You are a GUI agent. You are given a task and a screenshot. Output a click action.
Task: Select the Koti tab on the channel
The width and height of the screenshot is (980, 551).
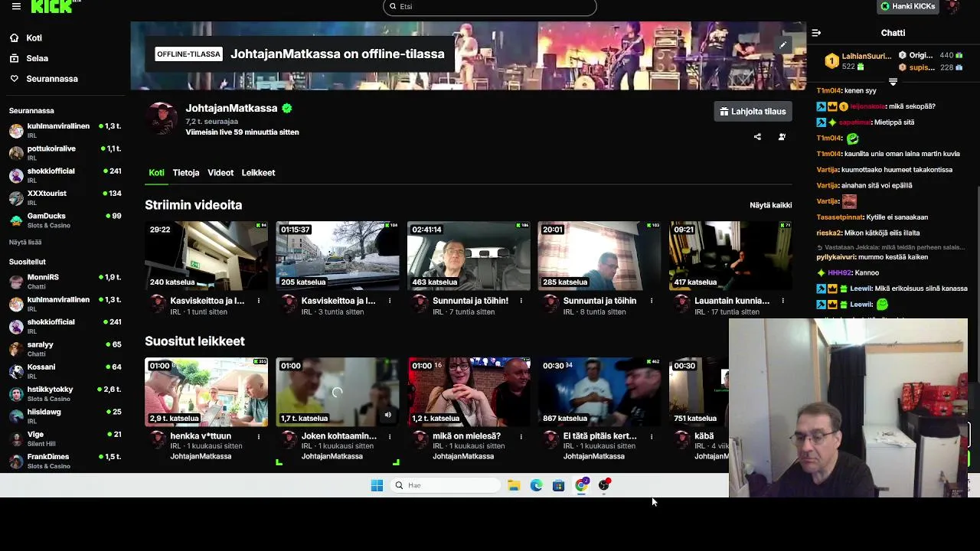(x=156, y=173)
